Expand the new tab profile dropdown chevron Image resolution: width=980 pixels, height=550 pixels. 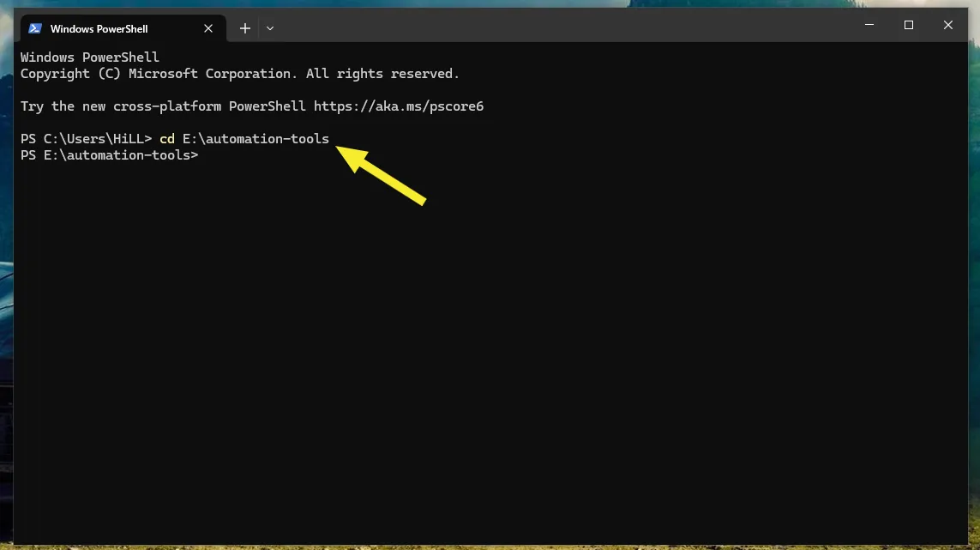pos(270,28)
